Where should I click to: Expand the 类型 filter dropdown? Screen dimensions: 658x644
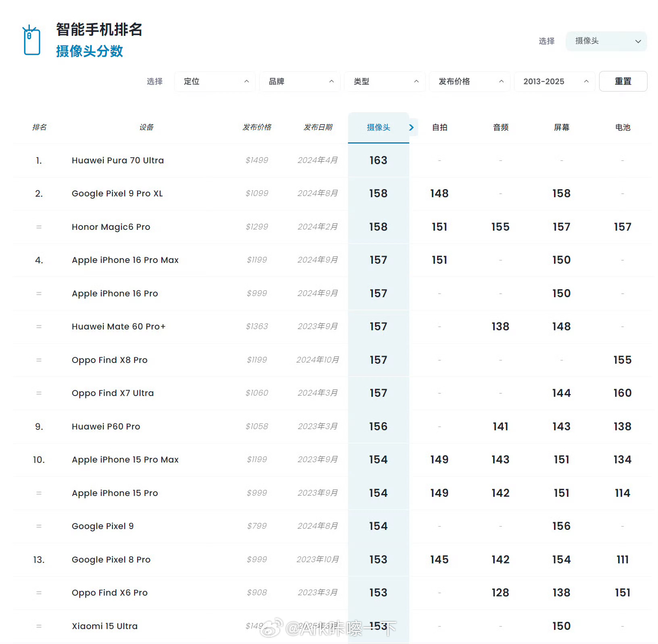click(385, 81)
